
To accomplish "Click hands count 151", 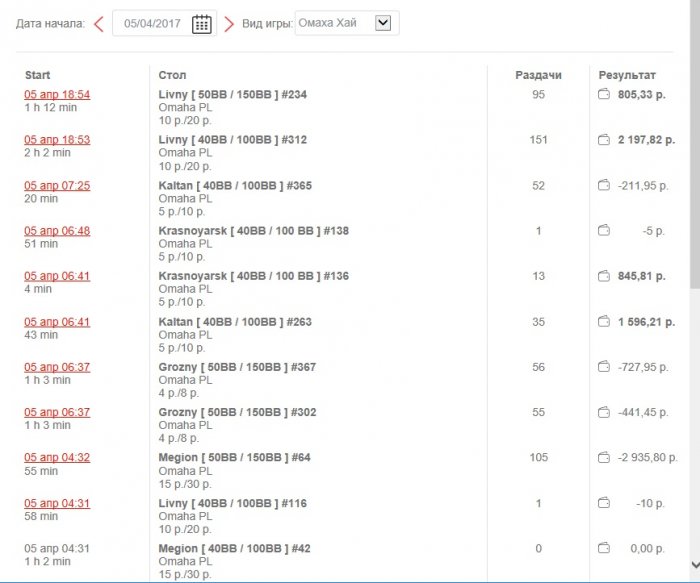I will pos(538,140).
